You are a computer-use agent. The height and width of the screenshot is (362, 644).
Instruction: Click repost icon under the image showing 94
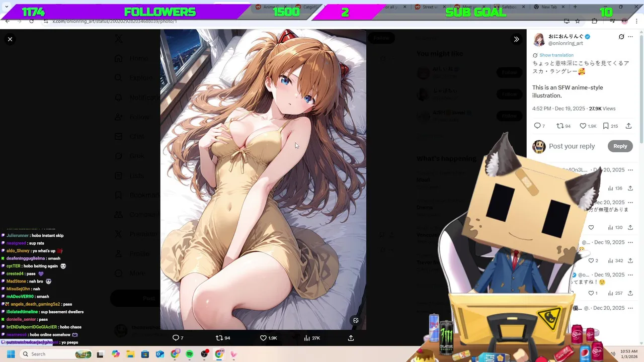tap(219, 338)
